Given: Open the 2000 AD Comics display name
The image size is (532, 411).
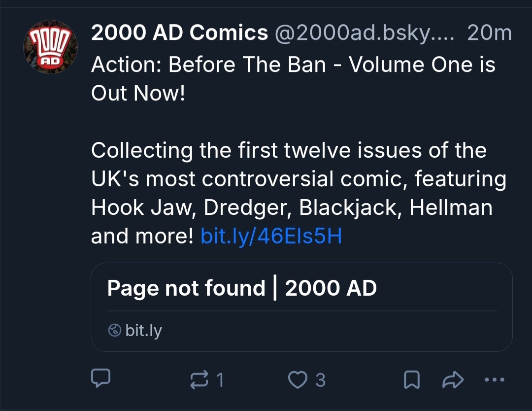Looking at the screenshot, I should [x=179, y=33].
